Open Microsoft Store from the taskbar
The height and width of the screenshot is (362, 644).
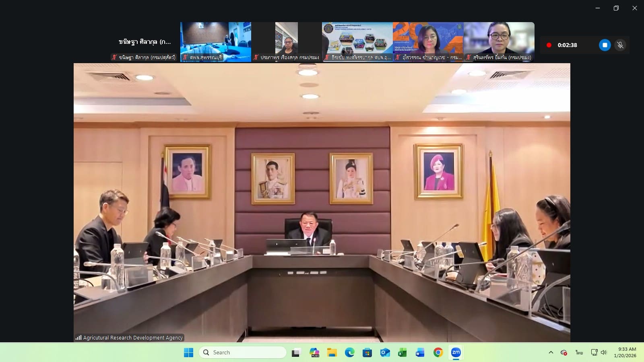(367, 353)
